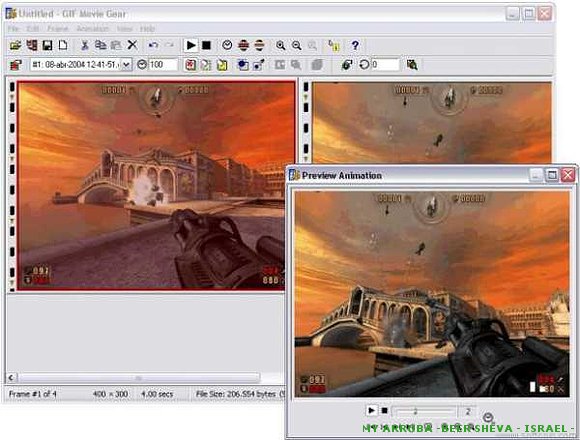Select the second frame thumbnail
Image resolution: width=580 pixels, height=440 pixels.
pos(431,123)
